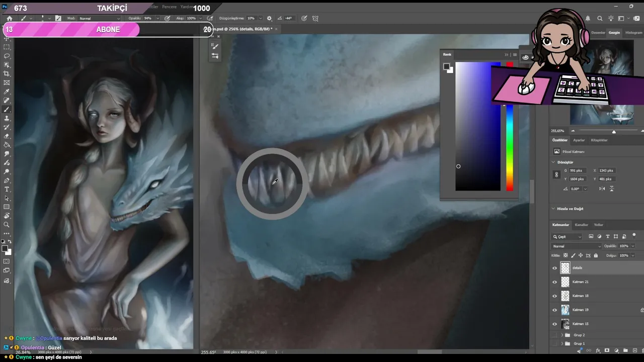Select the Pen tool

tap(7, 180)
